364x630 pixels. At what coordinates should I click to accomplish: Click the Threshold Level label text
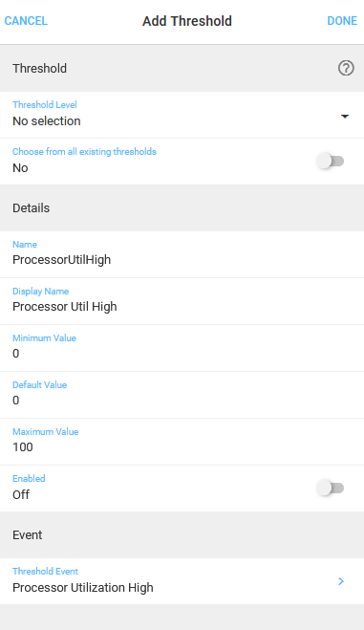(45, 105)
